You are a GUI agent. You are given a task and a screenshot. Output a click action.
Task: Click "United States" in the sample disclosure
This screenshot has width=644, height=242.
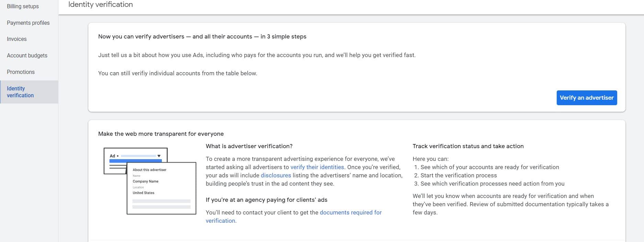tap(144, 193)
